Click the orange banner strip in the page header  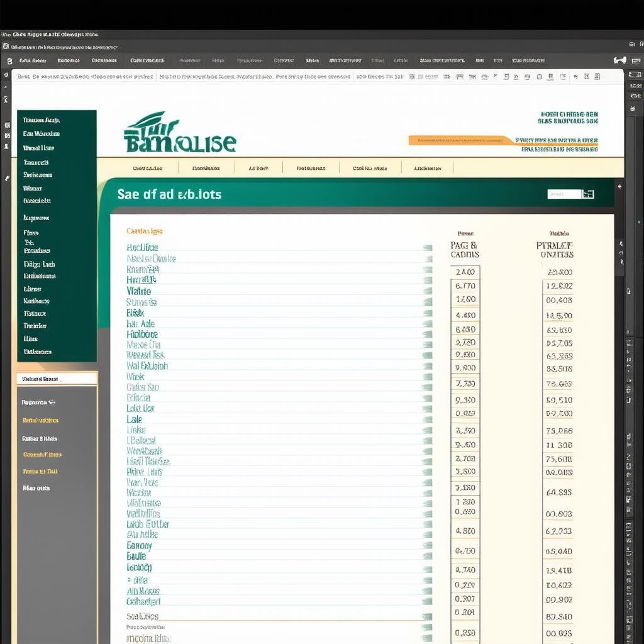[459, 140]
